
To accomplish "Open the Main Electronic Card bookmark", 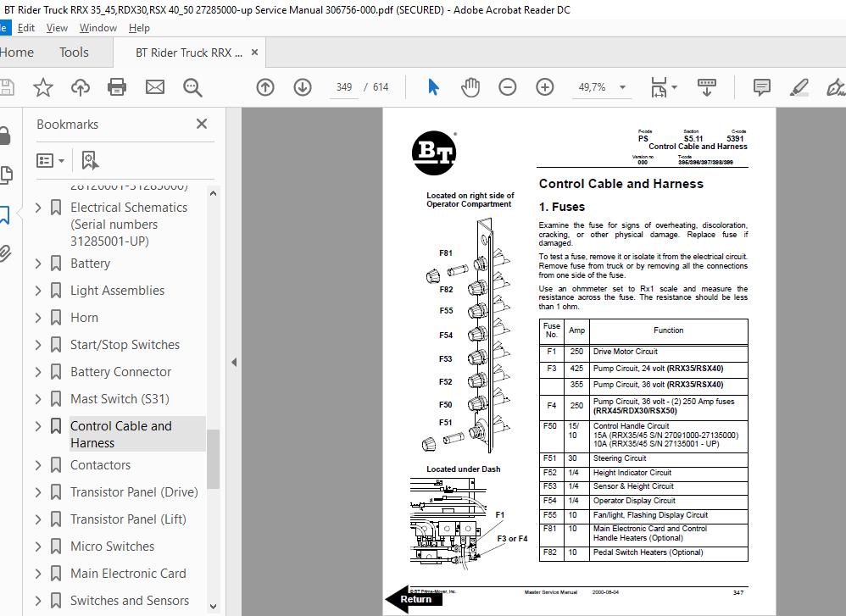I will point(128,574).
